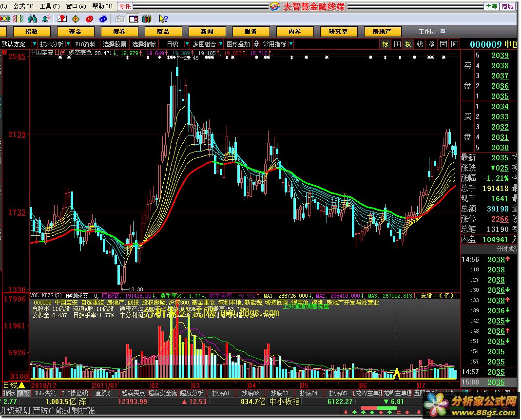Select the 超赢分析 indicator tab
The height and width of the screenshot is (420, 521).
click(x=192, y=393)
